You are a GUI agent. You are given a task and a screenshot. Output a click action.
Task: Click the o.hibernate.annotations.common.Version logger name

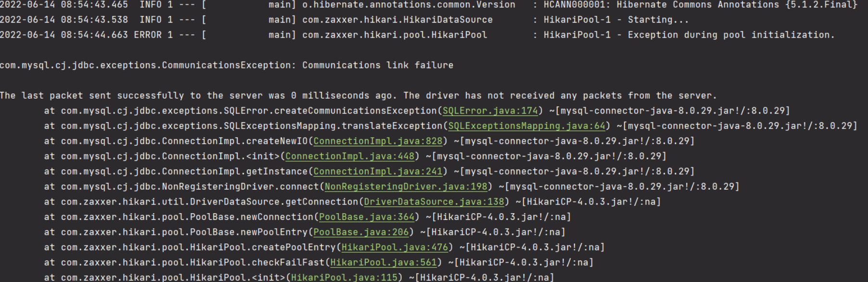pos(408,5)
